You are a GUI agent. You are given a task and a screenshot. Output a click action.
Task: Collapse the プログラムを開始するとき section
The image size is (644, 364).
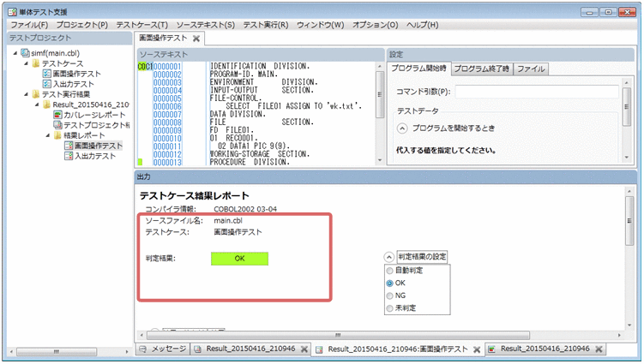pos(402,128)
